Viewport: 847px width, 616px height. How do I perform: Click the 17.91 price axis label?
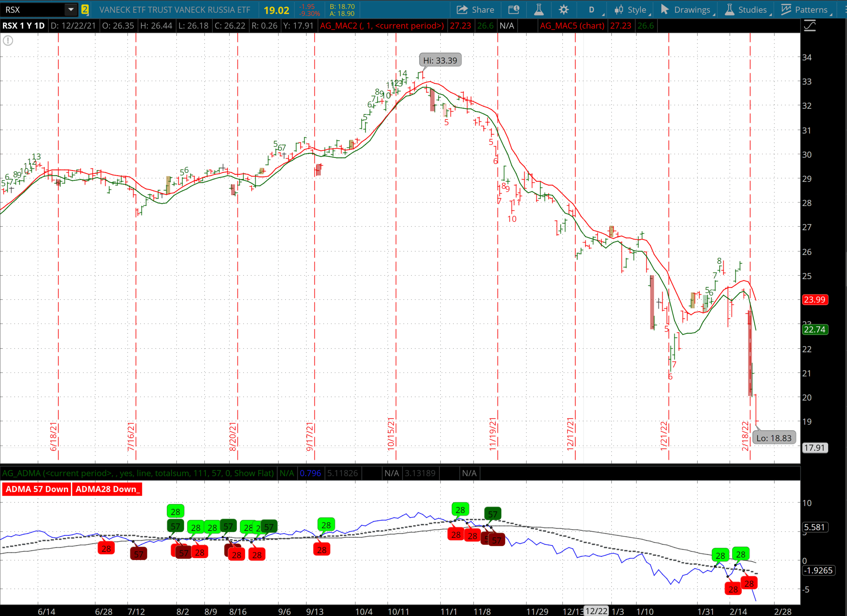pos(815,448)
